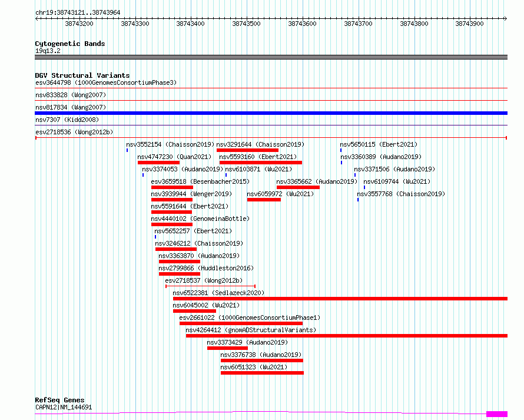Open nsv5652257 (Ebert2021) variant
Screen dimensions: 524x420
click(193, 231)
